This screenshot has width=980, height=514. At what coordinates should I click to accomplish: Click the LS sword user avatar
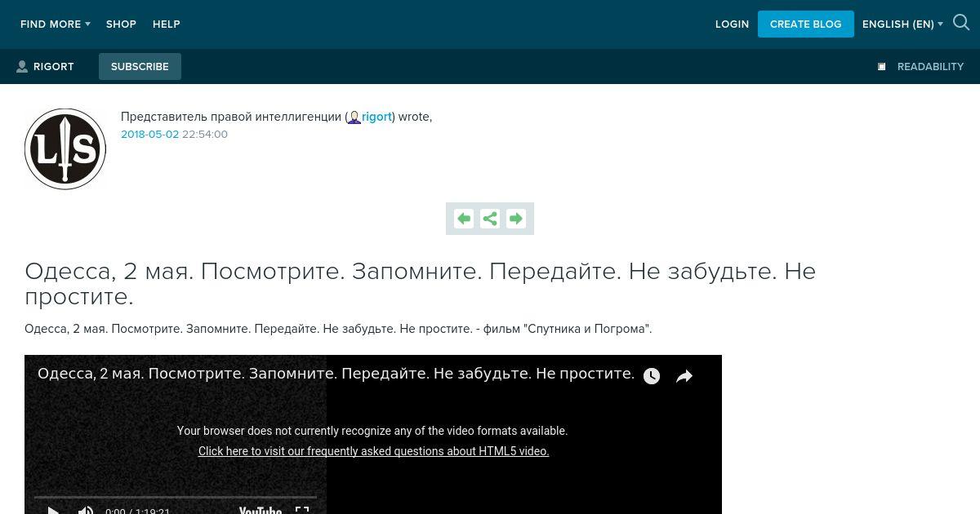(65, 149)
